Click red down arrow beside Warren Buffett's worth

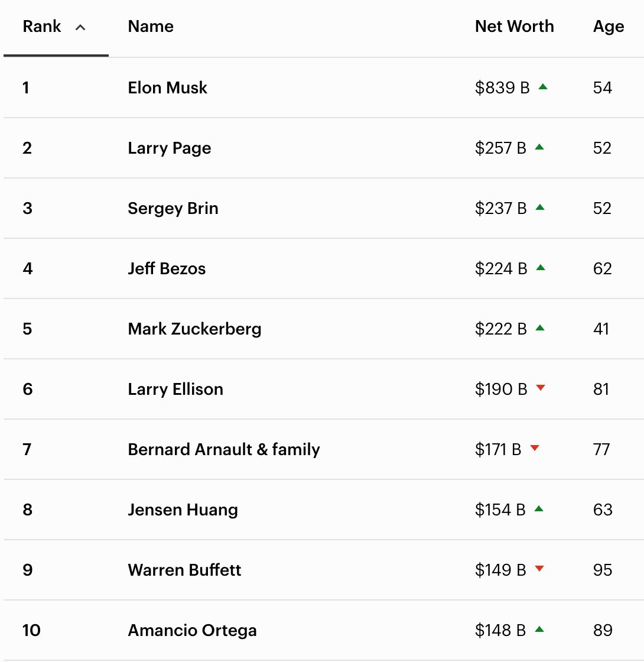coord(539,569)
